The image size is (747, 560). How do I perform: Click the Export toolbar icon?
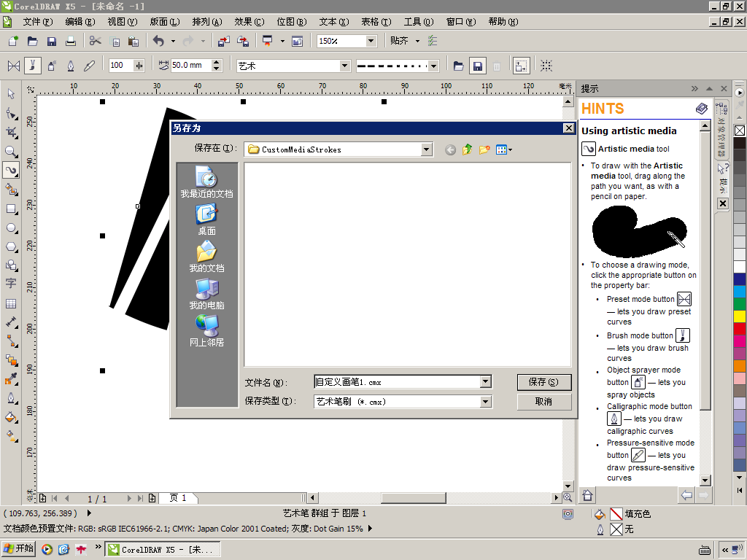pos(242,41)
